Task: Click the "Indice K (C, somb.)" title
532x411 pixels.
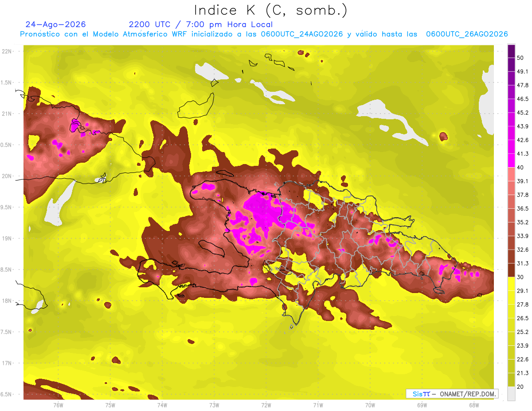Action: pos(270,11)
